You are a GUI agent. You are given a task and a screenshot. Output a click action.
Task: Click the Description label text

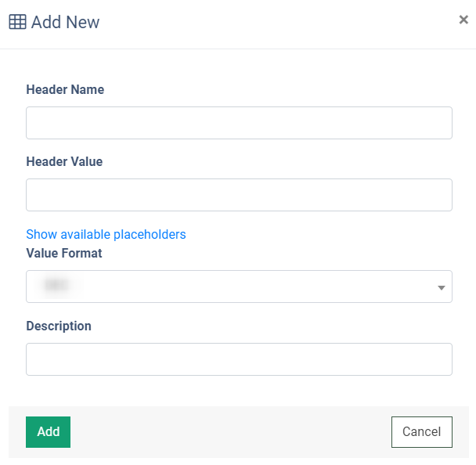[59, 326]
